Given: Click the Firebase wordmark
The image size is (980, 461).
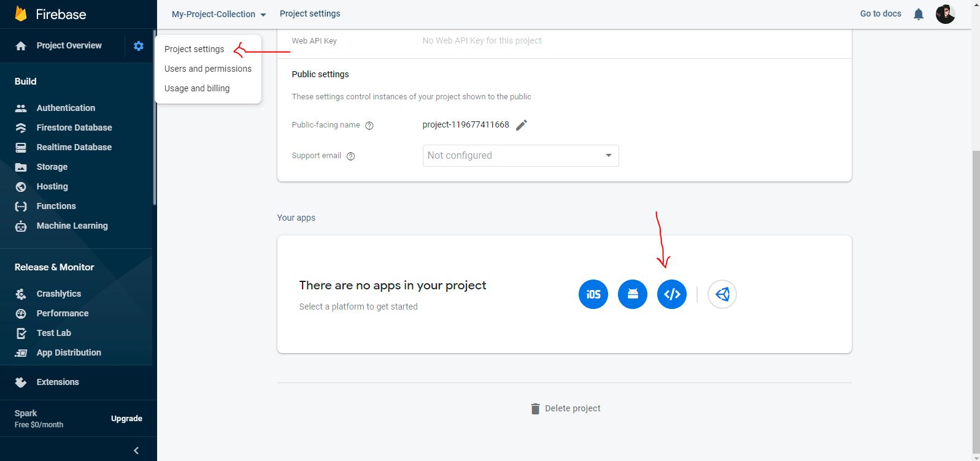Looking at the screenshot, I should click(61, 14).
